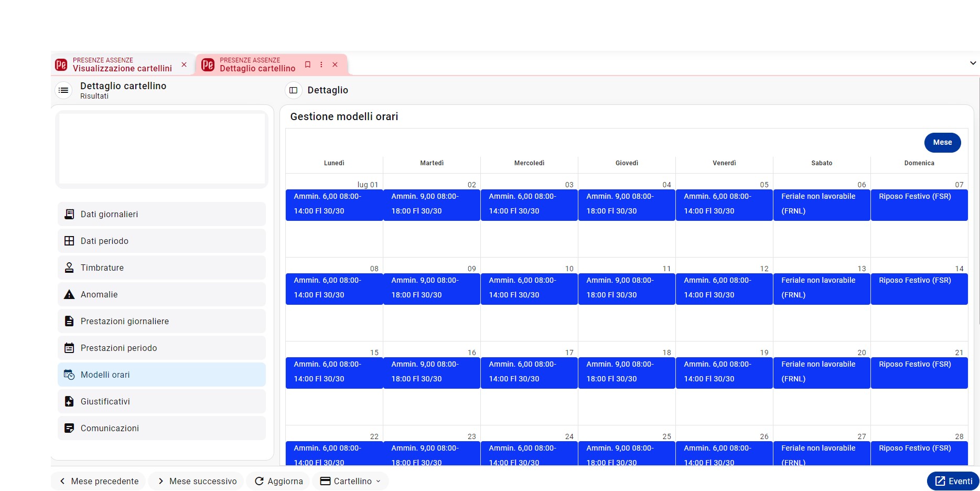Click the bookmark icon on Dettaglio cartellino tab
Image resolution: width=980 pixels, height=491 pixels.
(x=308, y=65)
